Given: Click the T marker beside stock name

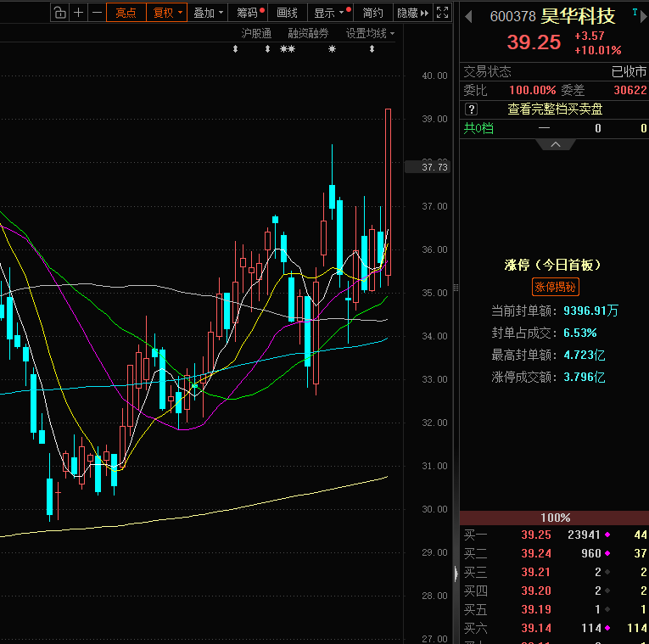Looking at the screenshot, I should (x=635, y=13).
